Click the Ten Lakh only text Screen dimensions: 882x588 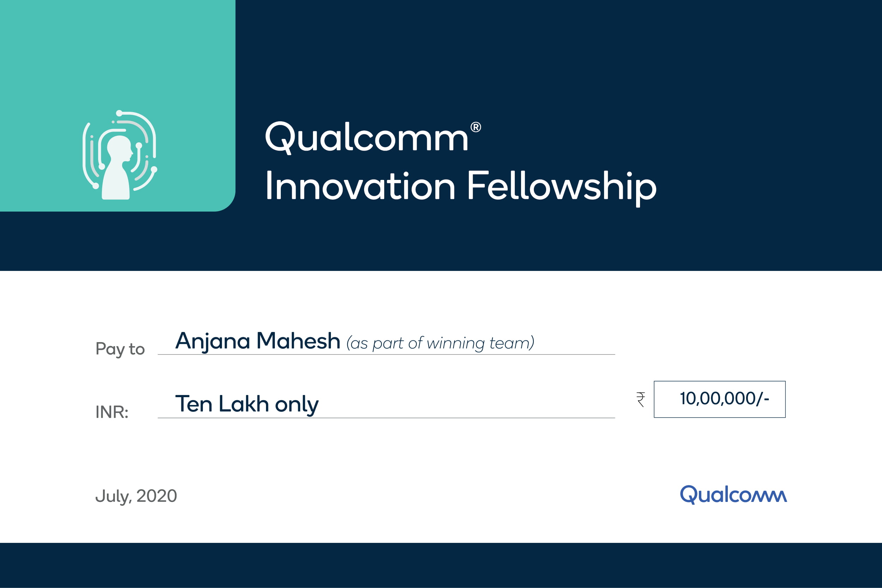(247, 404)
